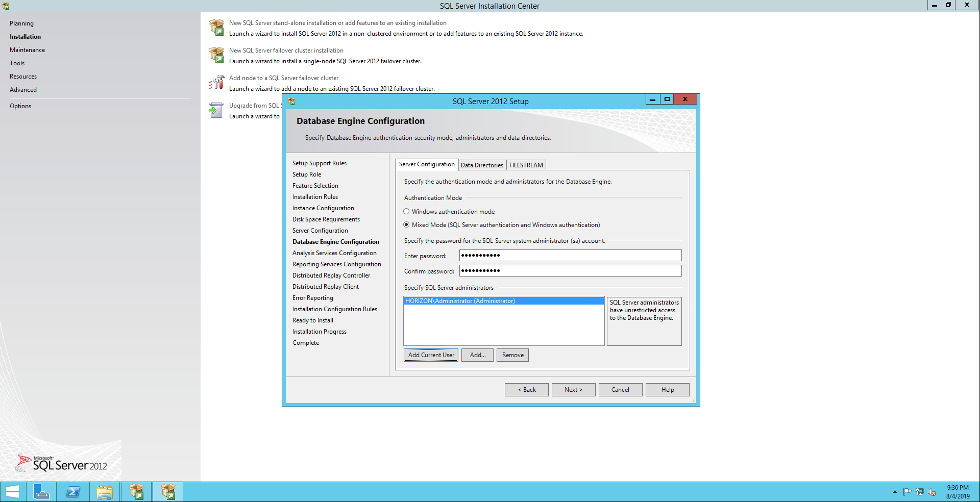The width and height of the screenshot is (980, 502).
Task: Click the Upgrade from SQL Server icon
Action: [x=216, y=110]
